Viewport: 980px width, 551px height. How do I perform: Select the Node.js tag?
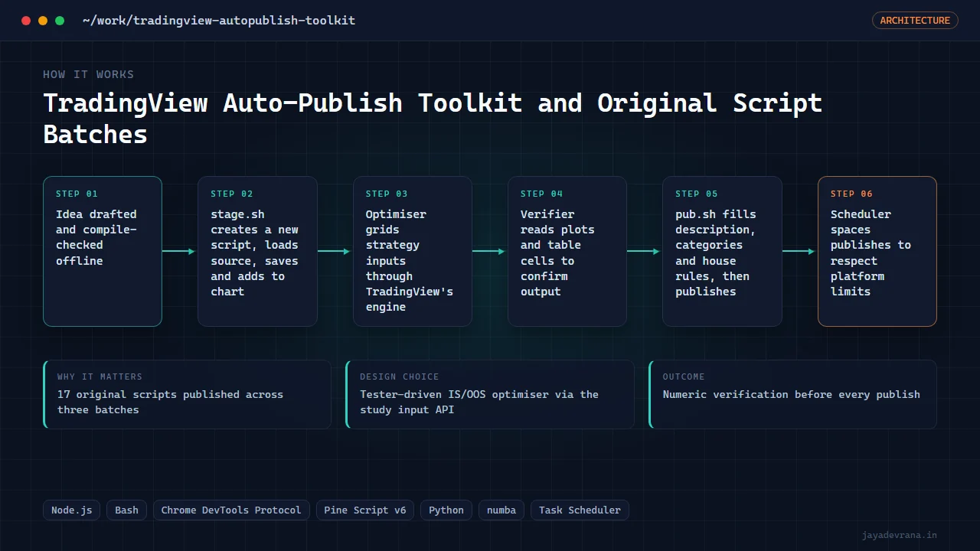(72, 510)
